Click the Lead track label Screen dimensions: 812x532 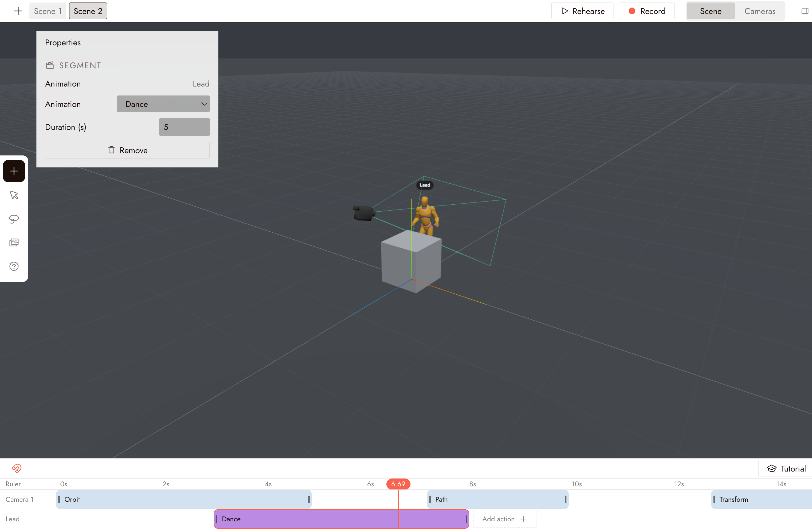13,519
